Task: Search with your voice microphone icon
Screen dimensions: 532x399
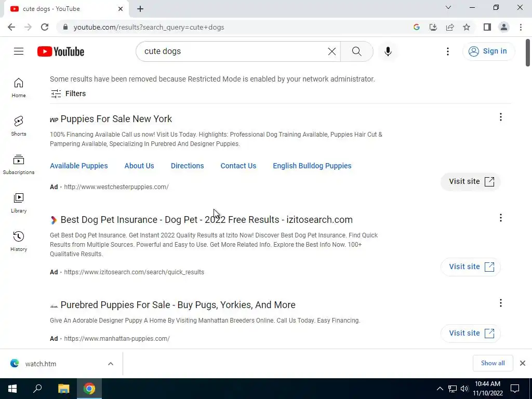Action: (388, 51)
